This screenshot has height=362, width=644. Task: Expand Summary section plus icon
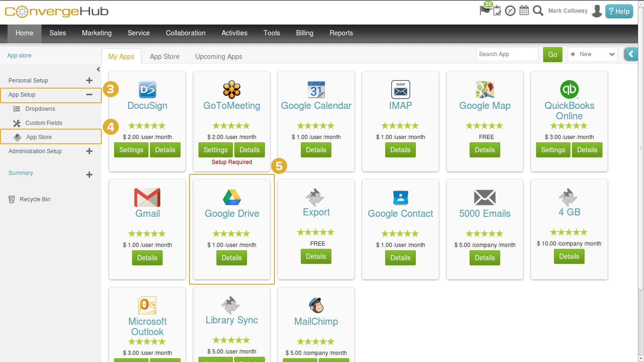(89, 174)
